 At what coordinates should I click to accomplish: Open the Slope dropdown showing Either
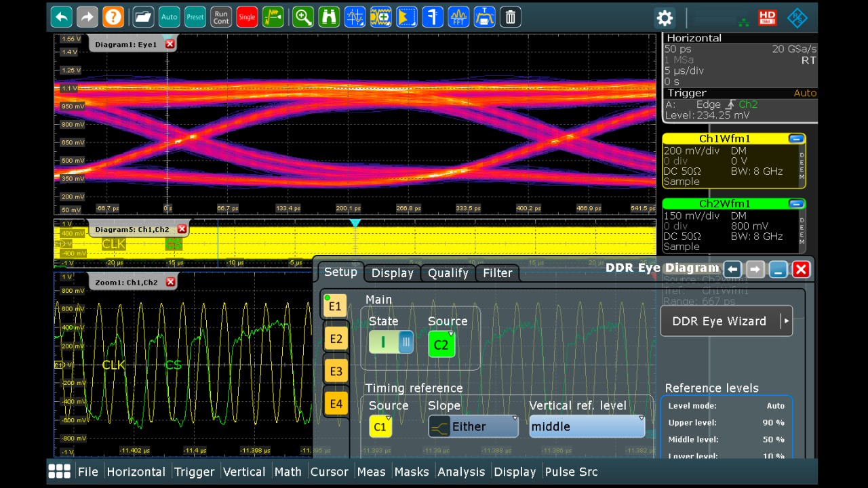coord(473,426)
